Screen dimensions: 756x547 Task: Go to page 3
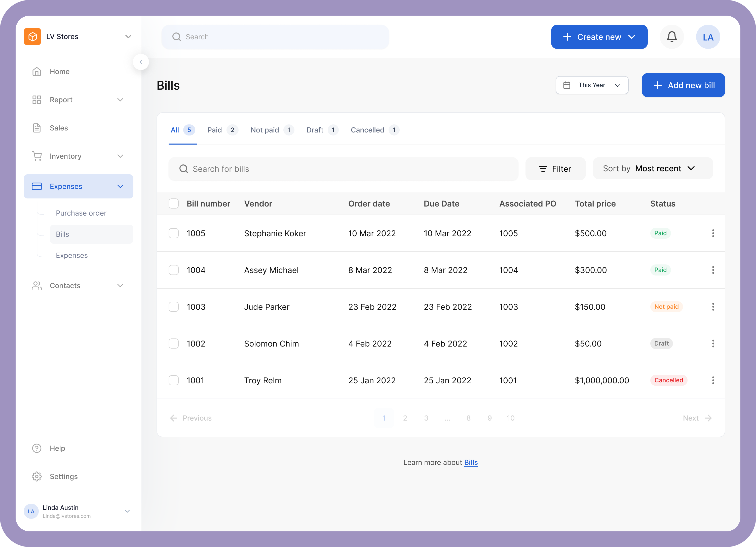[x=426, y=418]
